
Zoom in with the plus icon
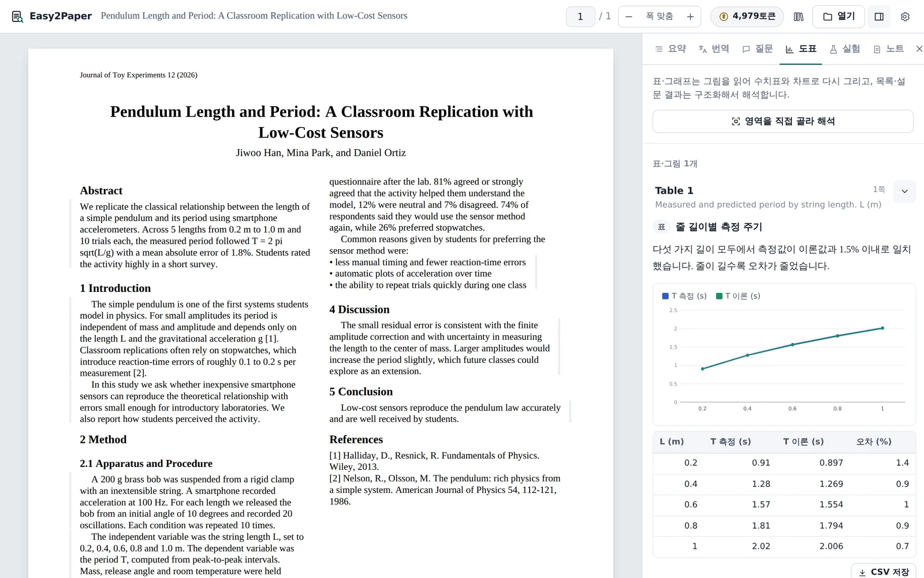(690, 17)
